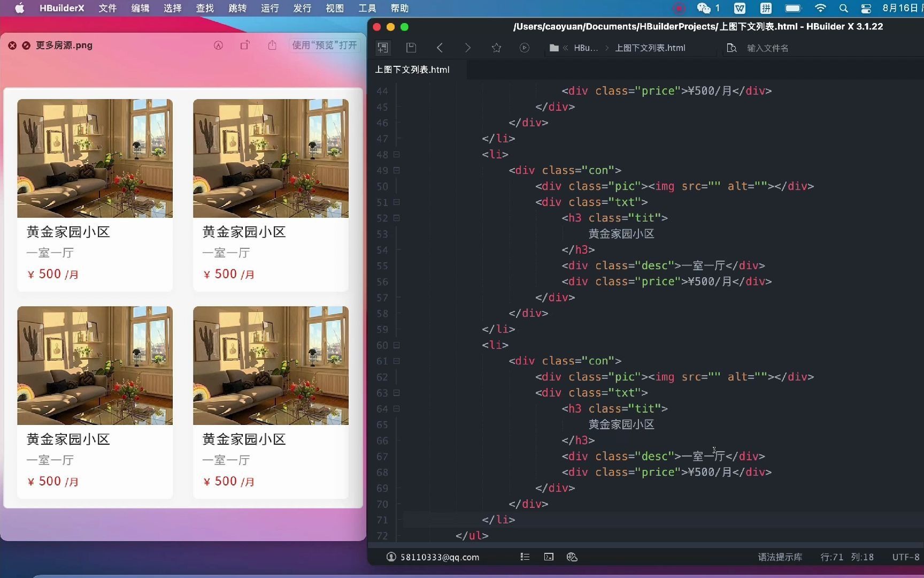Click the 上图下文列表.html breadcrumb item
Viewport: 924px width, 578px height.
point(650,48)
